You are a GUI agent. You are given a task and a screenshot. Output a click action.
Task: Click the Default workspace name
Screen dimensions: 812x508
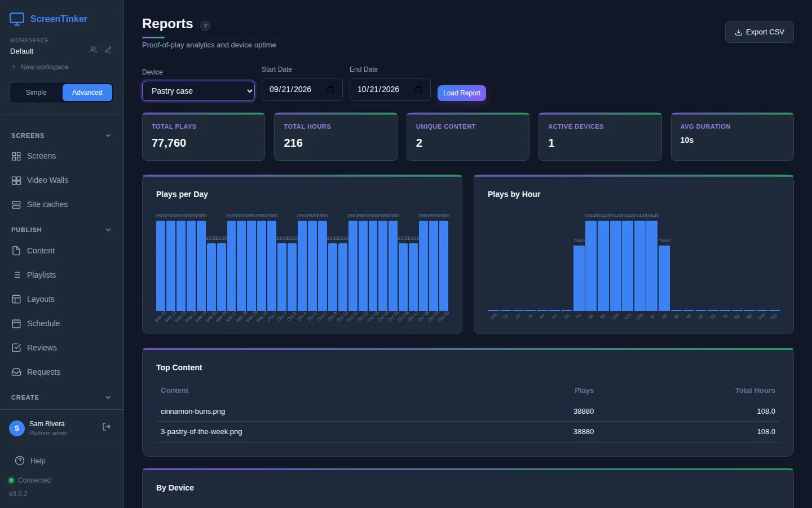coord(22,51)
